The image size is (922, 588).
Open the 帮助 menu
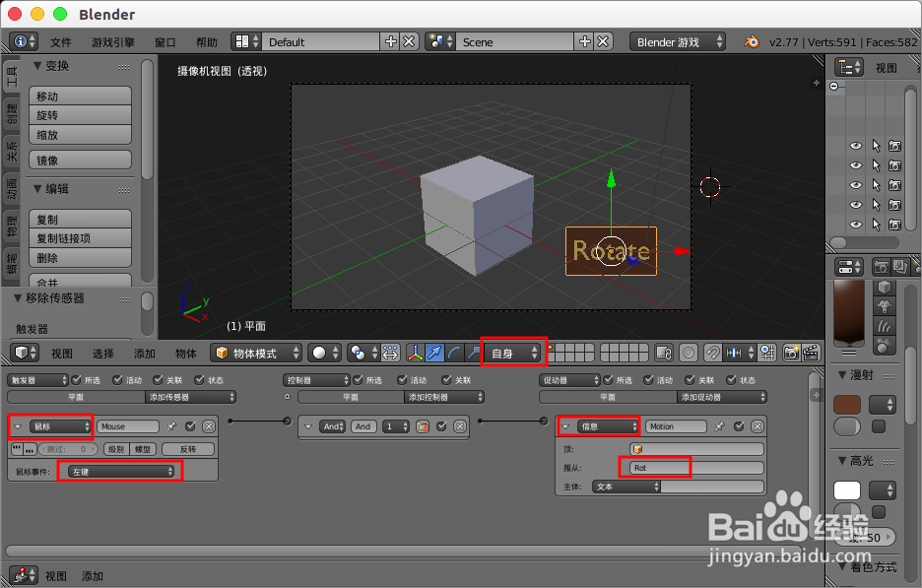(x=207, y=42)
